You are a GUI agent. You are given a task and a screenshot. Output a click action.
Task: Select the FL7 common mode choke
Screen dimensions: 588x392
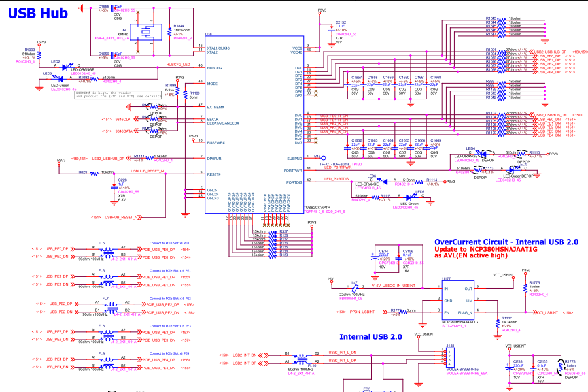pos(112,307)
